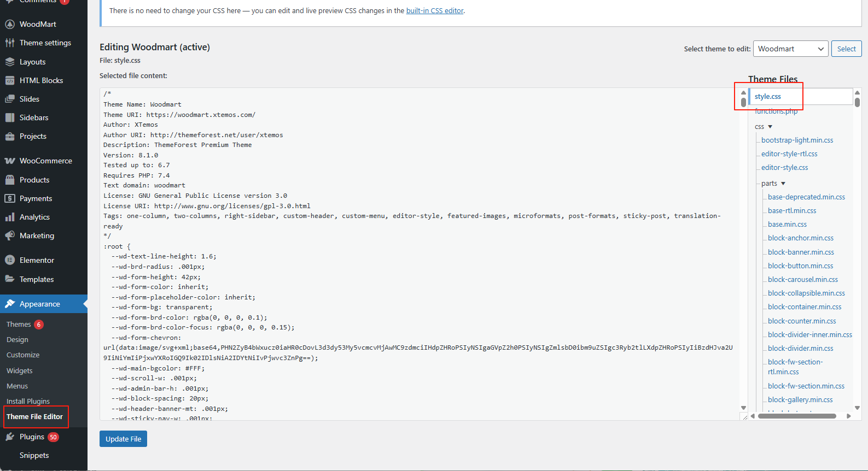
Task: Click the HTML Blocks icon
Action: click(x=10, y=80)
